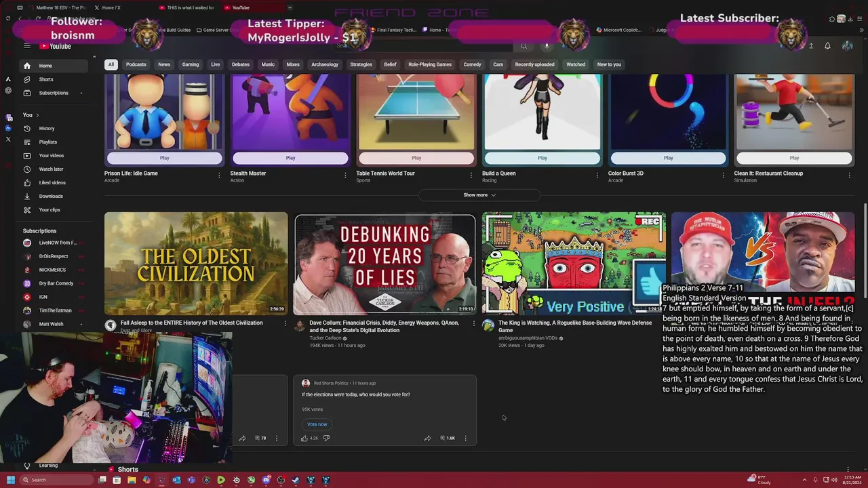Open Steam from the taskbar
This screenshot has width=868, height=488.
(296, 480)
